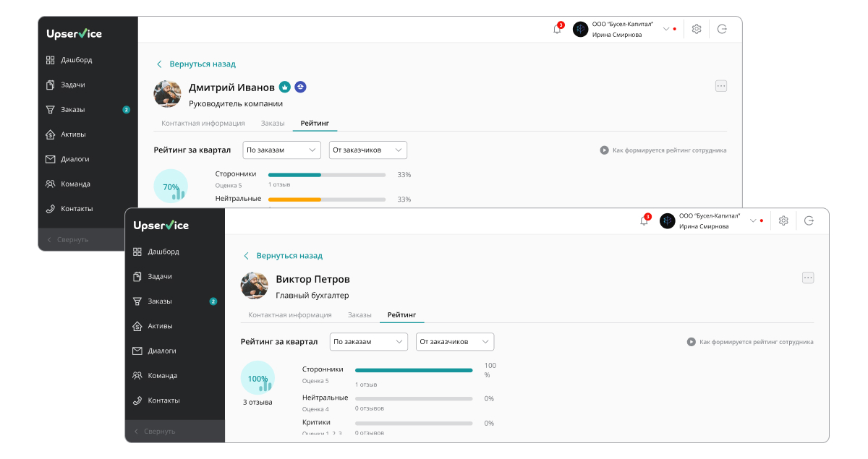Expand "От заказчиков" dropdown on Виктор Петров page
The width and height of the screenshot is (868, 459).
[x=454, y=342]
